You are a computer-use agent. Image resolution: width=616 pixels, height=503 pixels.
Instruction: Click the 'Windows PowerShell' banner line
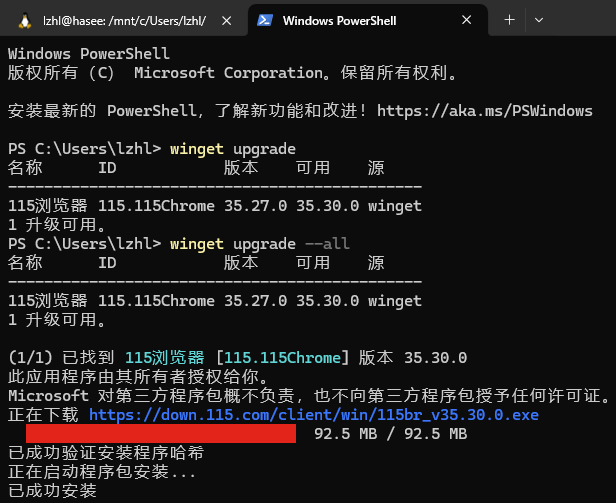89,54
